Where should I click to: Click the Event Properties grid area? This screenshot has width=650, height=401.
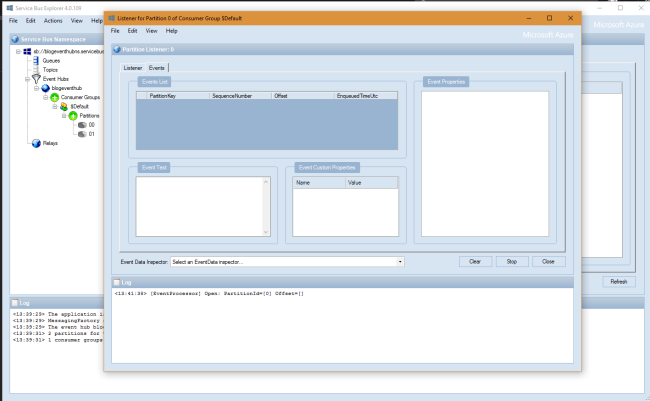coord(485,164)
